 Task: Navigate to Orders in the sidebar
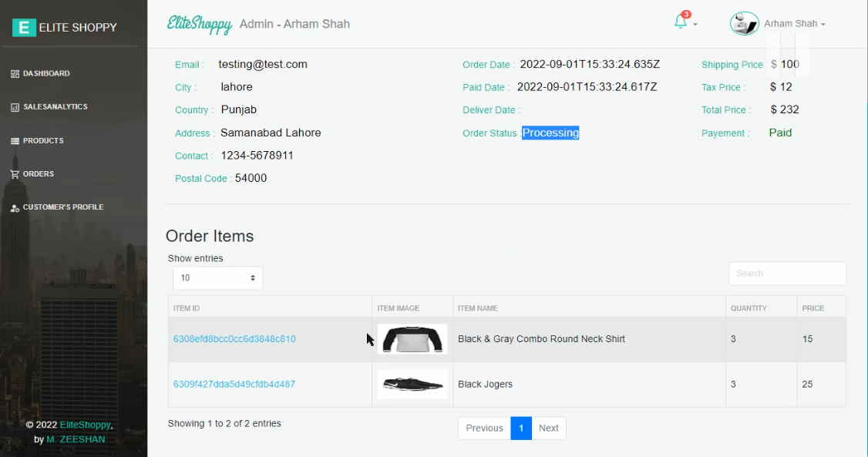(39, 173)
